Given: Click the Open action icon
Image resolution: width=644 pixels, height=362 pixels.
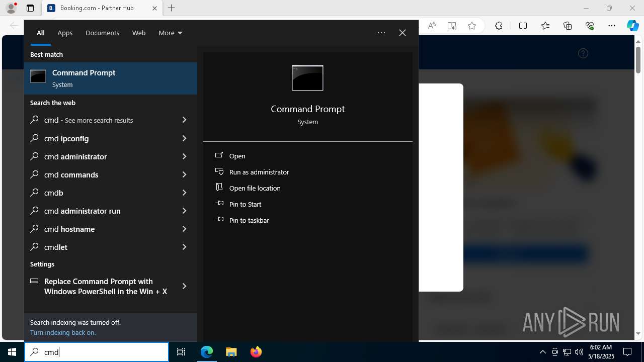Looking at the screenshot, I should 219,155.
